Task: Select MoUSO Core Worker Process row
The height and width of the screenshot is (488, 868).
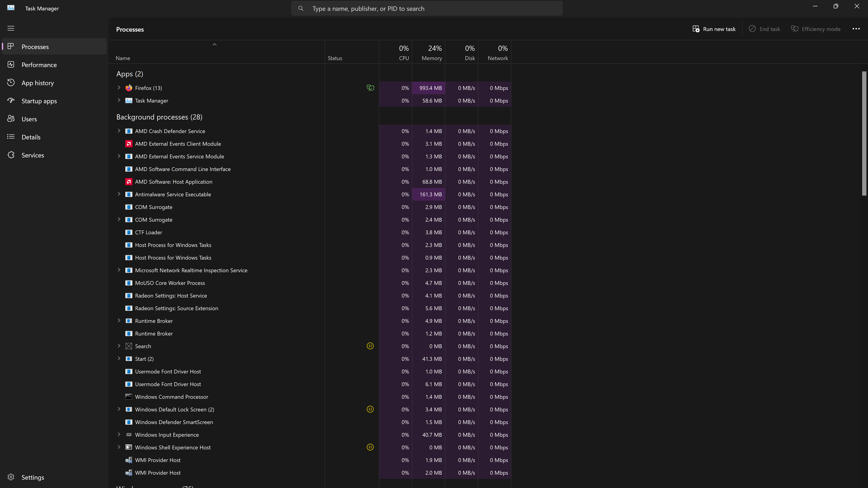Action: pos(310,283)
